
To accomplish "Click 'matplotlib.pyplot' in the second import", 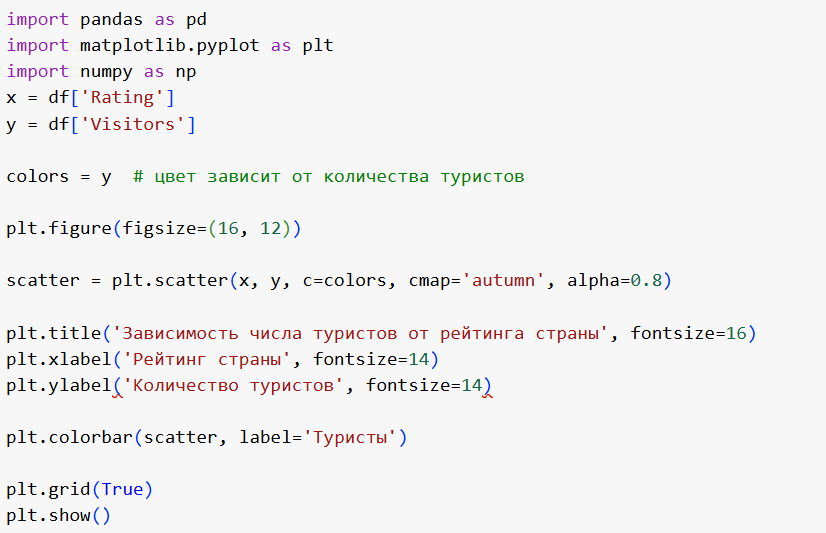I will click(x=170, y=46).
